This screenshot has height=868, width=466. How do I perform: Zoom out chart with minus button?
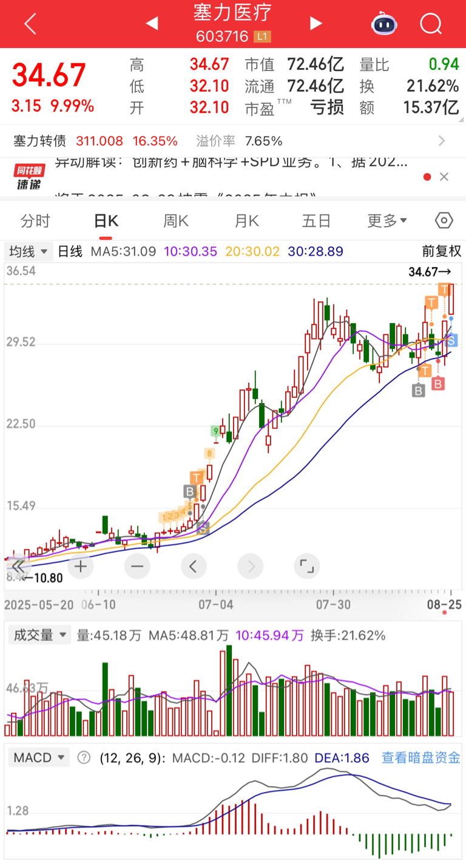click(137, 567)
